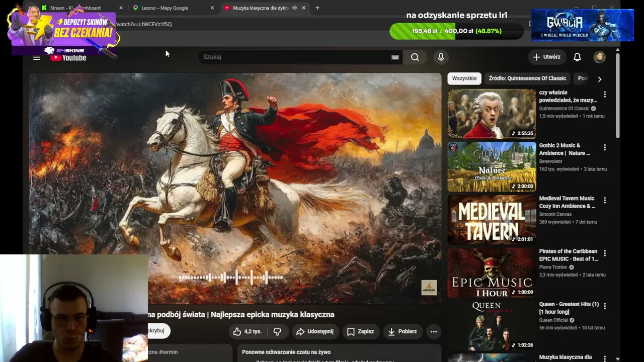Open the account avatar menu

(599, 57)
